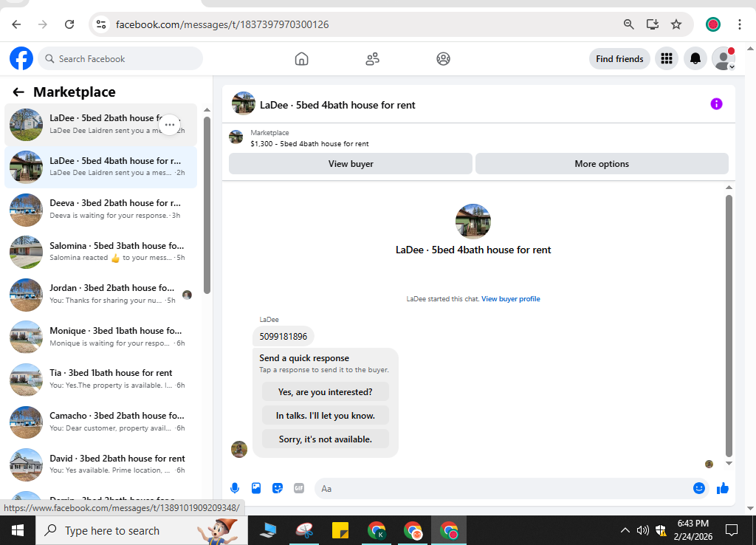Click the chat messages scrollbar

[729, 326]
